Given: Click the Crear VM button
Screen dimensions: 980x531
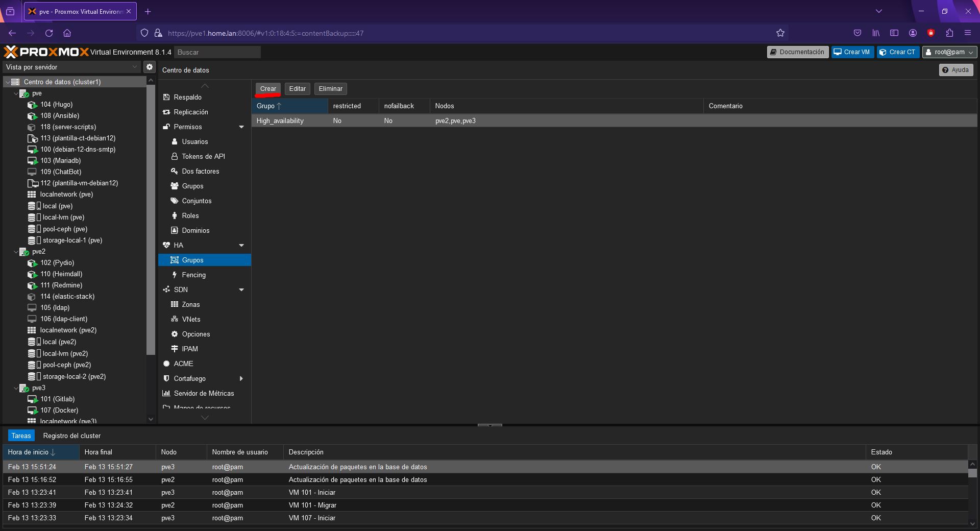Looking at the screenshot, I should (x=852, y=52).
